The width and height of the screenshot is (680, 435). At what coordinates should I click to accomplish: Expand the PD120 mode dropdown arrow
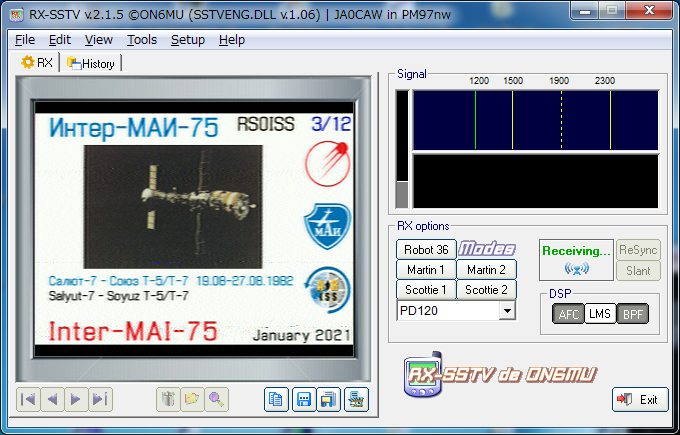pyautogui.click(x=507, y=311)
